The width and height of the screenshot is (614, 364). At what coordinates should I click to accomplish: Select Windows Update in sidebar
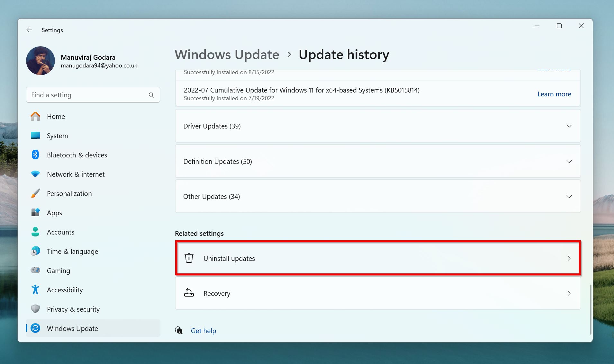(x=93, y=328)
